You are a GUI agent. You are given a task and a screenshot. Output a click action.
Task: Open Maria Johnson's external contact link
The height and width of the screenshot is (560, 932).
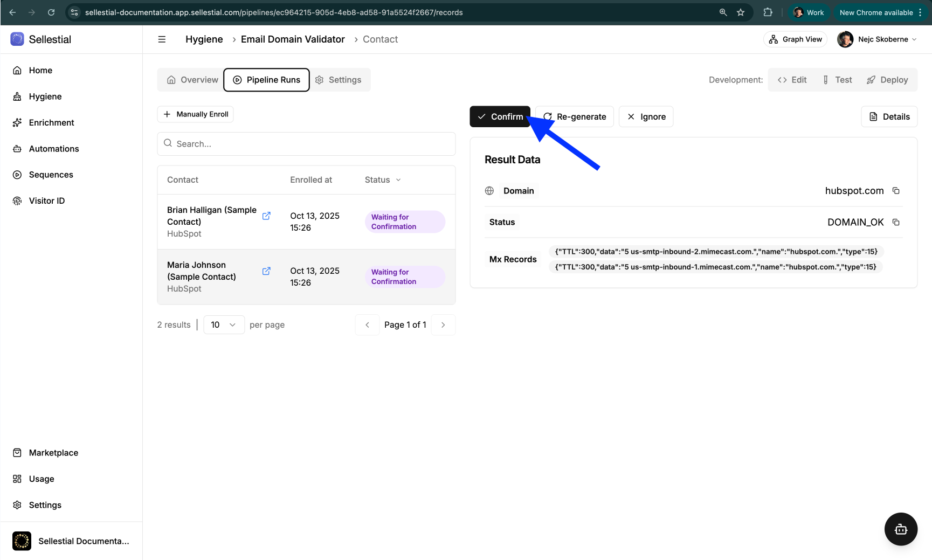pyautogui.click(x=266, y=271)
